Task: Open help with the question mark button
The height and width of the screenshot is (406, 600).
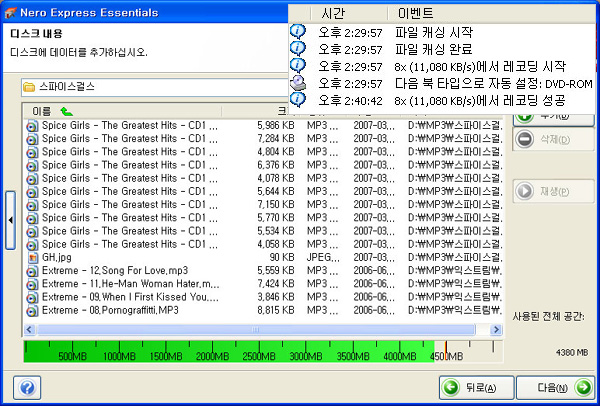Action: (x=27, y=388)
